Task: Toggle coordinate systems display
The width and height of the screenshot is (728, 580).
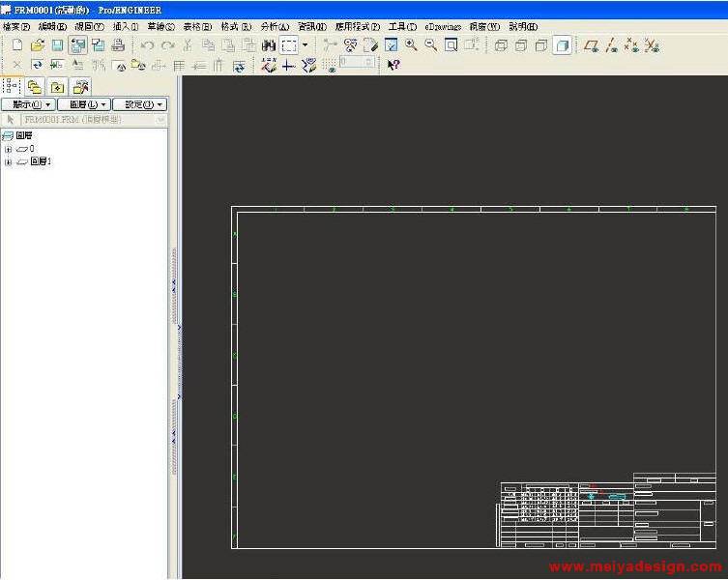Action: pyautogui.click(x=652, y=45)
